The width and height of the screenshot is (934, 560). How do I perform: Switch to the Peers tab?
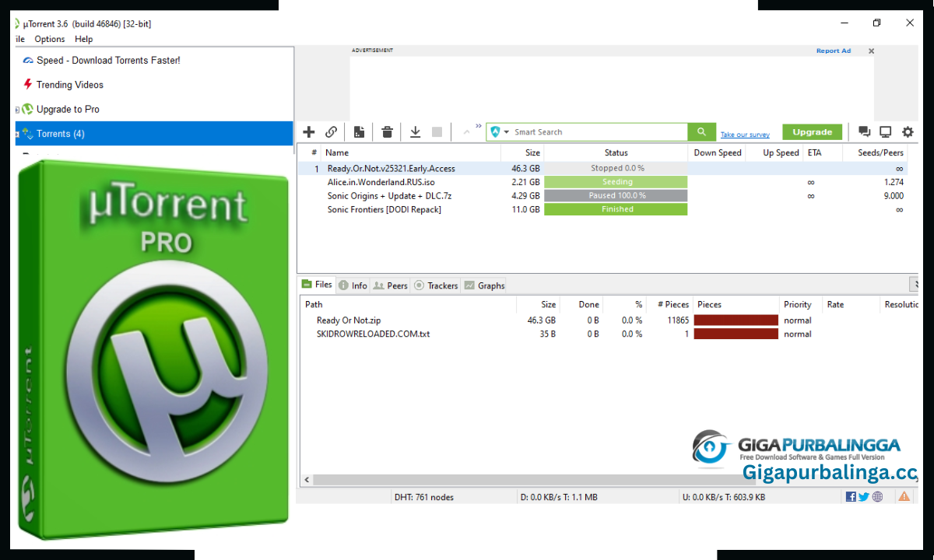(x=390, y=285)
